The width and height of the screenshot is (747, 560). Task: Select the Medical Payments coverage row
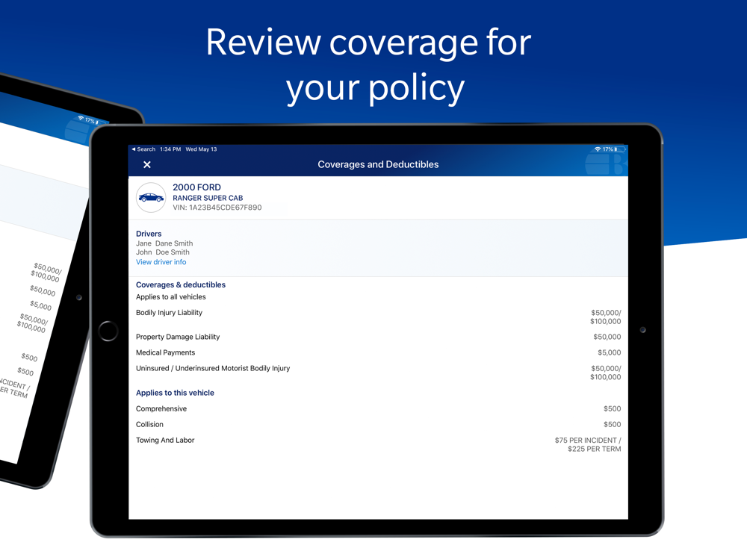point(378,352)
